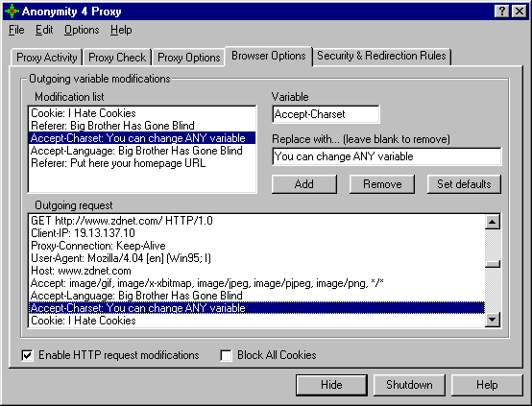Image resolution: width=532 pixels, height=406 pixels.
Task: Click the scroll up arrow in Outgoing request
Action: [493, 222]
